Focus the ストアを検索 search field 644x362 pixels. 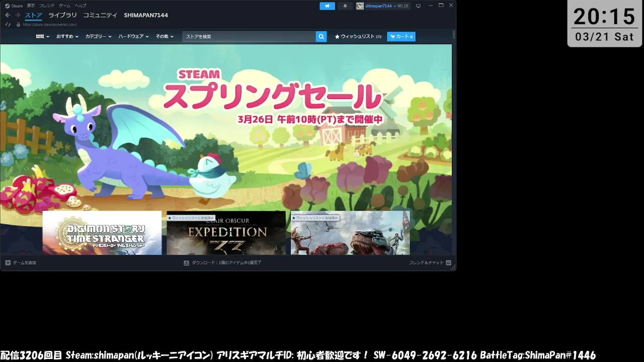pos(249,37)
